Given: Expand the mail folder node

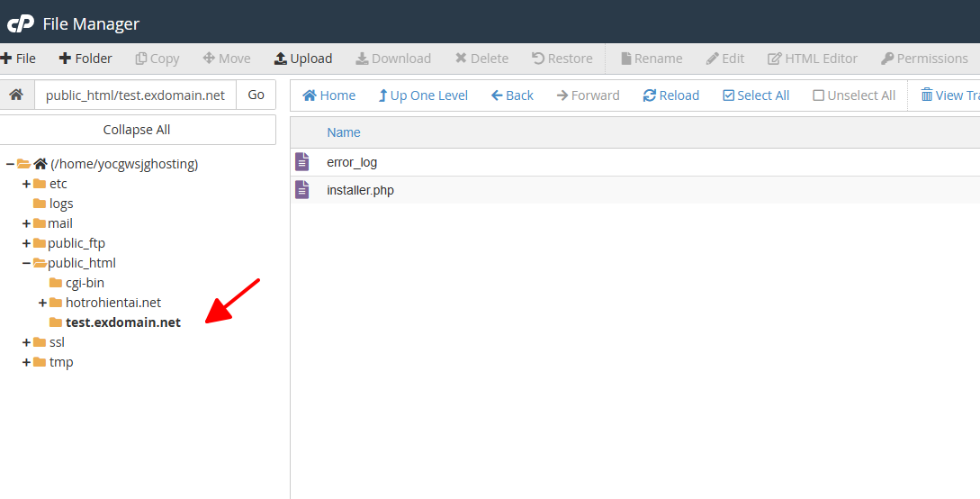Looking at the screenshot, I should (26, 223).
